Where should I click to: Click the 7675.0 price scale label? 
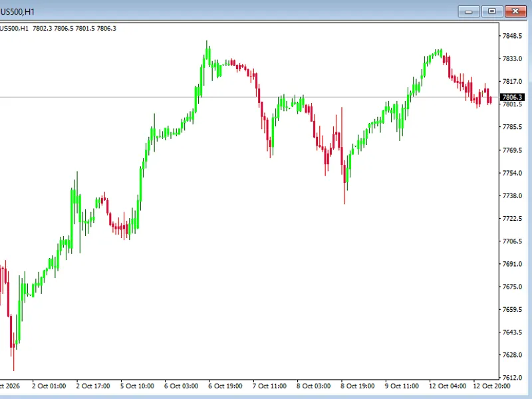(x=512, y=287)
